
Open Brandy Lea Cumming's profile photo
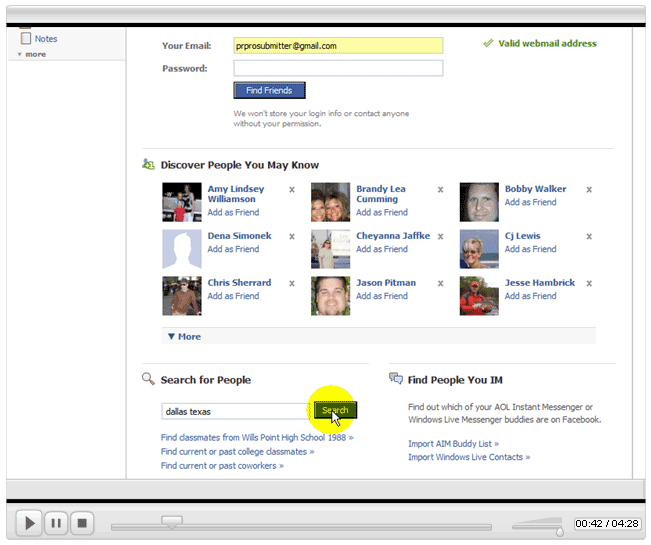coord(330,202)
